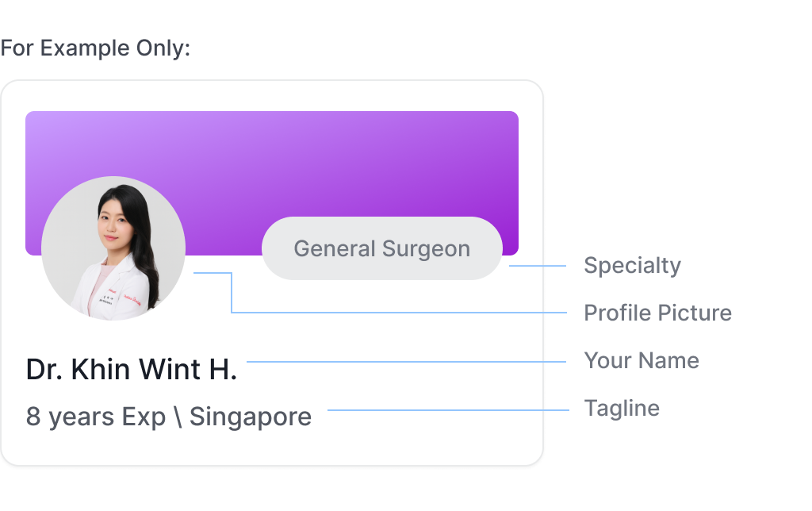Click the doctor's face in the photo
Viewport: 812px width, 511px height.
click(x=111, y=226)
